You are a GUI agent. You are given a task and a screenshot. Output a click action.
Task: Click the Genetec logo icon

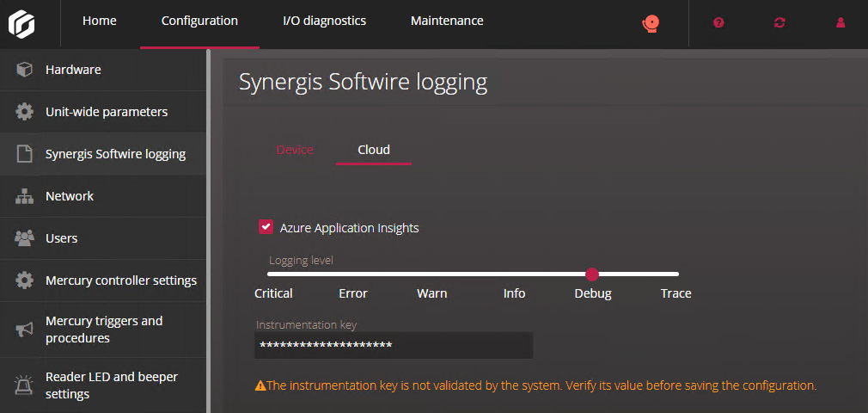point(21,24)
